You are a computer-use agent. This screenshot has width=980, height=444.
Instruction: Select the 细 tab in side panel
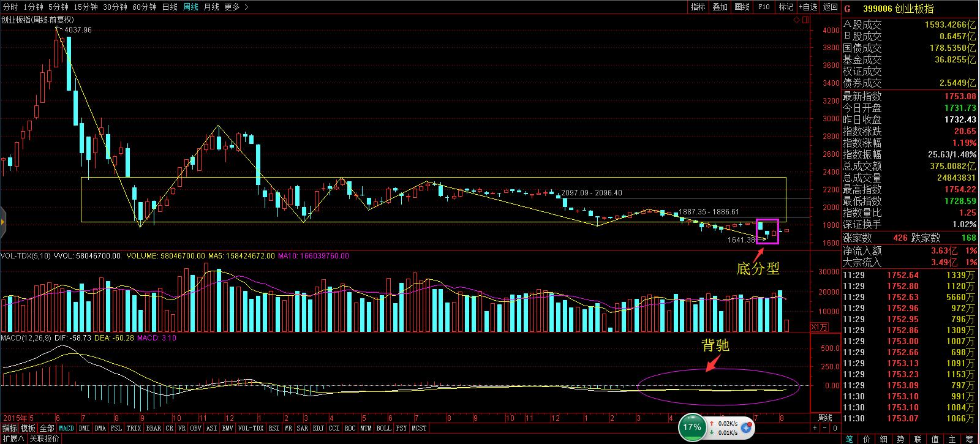(x=883, y=439)
